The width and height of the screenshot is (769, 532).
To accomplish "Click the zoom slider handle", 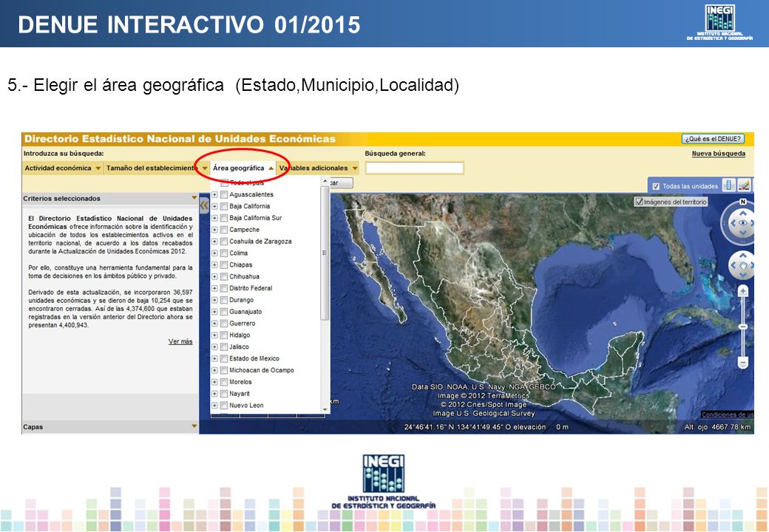I will pyautogui.click(x=743, y=327).
